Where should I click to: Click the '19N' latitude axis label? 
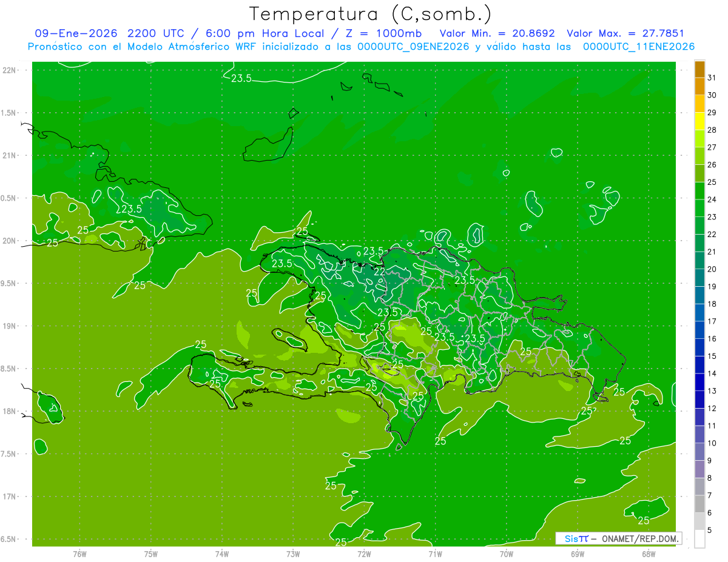pos(10,326)
